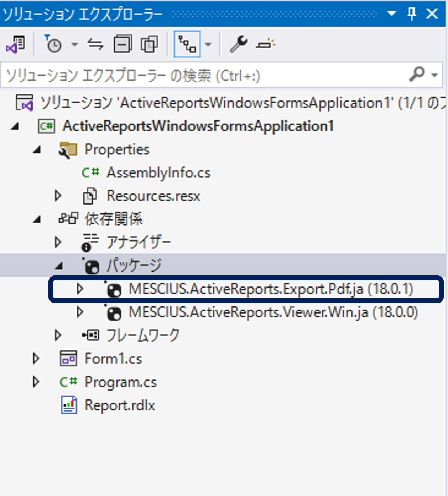Screen dimensions: 448x496
Task: Expand MESCIUS.ActiveReports.Viewer.Win.ja package
Action: point(80,312)
